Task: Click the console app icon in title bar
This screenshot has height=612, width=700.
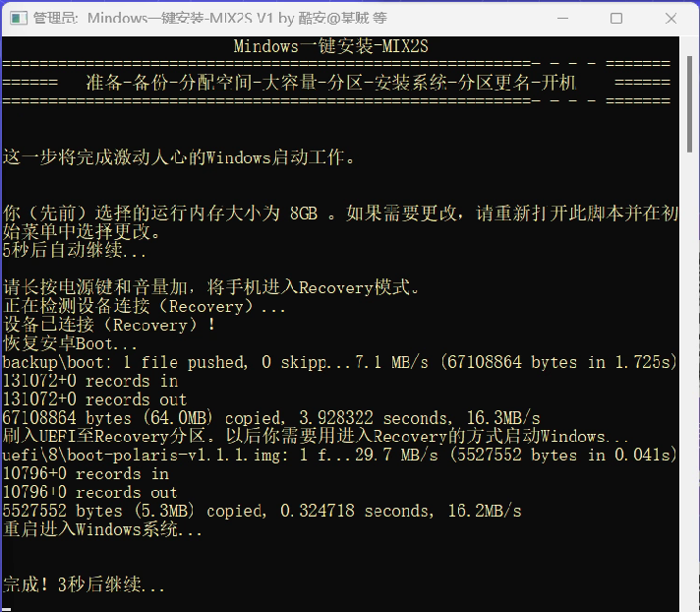Action: 18,18
